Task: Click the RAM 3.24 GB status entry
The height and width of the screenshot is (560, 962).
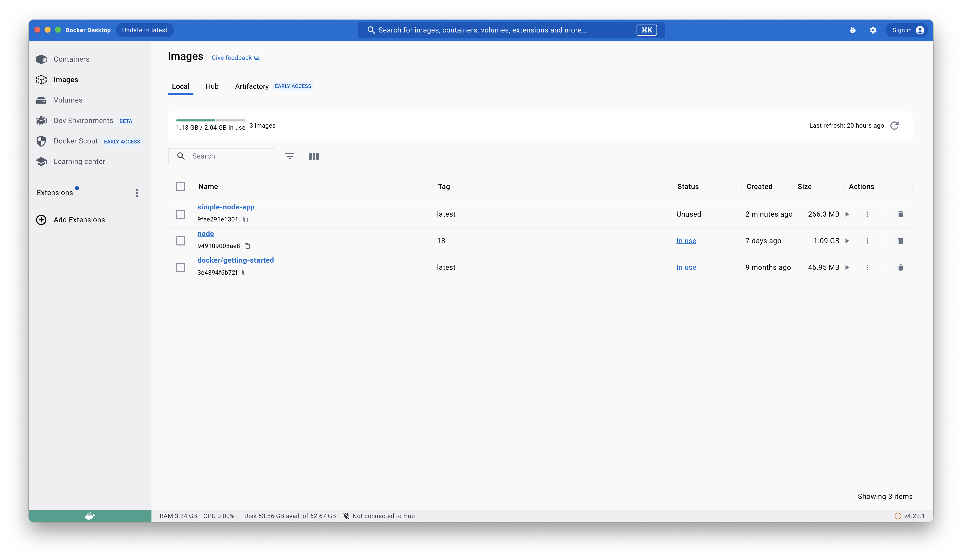Action: 178,516
